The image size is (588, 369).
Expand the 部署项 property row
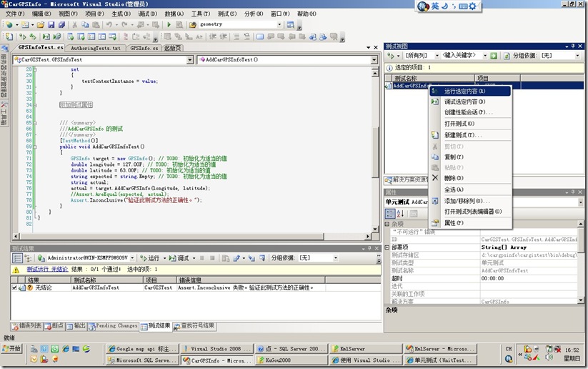click(388, 247)
